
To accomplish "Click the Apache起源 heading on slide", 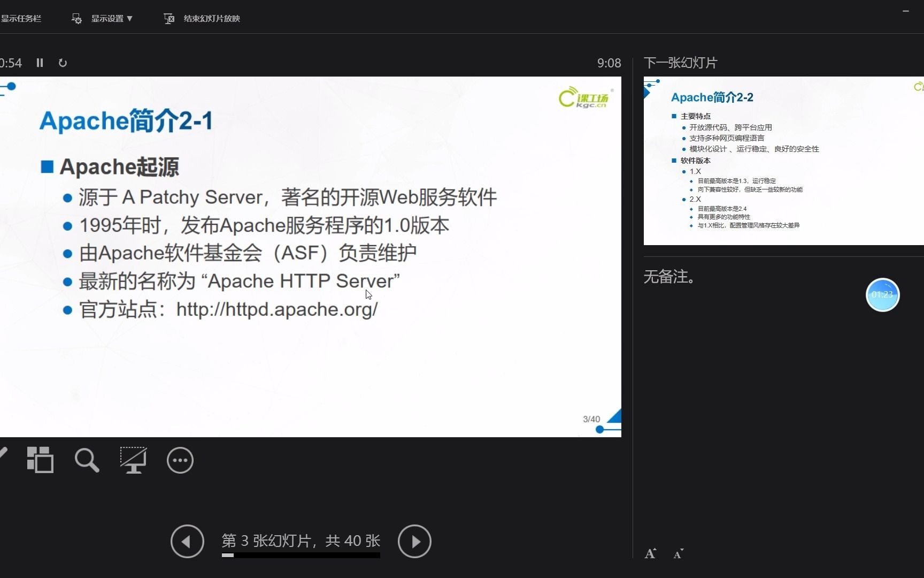I will coord(119,167).
